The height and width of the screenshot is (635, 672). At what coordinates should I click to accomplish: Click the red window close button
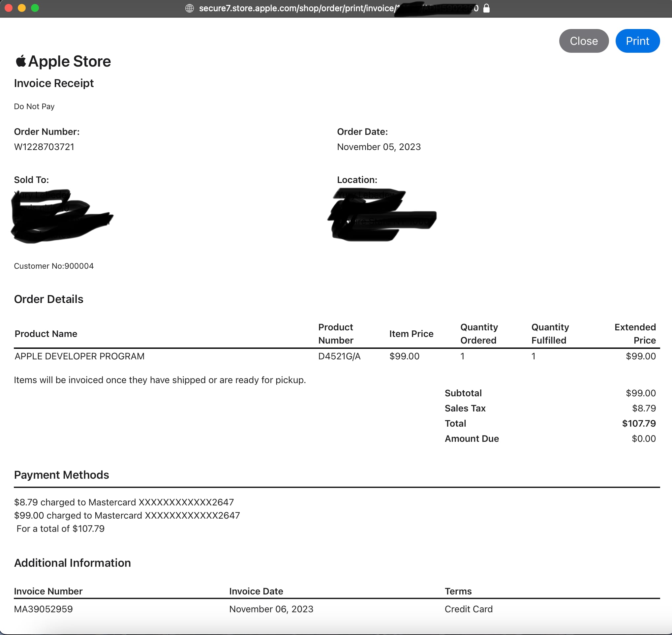tap(9, 8)
